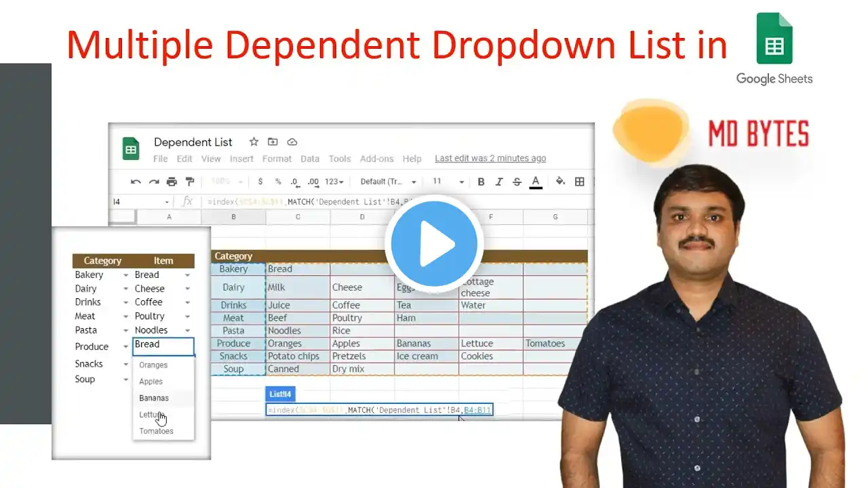This screenshot has width=868, height=488.
Task: Decrease decimal places
Action: coord(294,182)
